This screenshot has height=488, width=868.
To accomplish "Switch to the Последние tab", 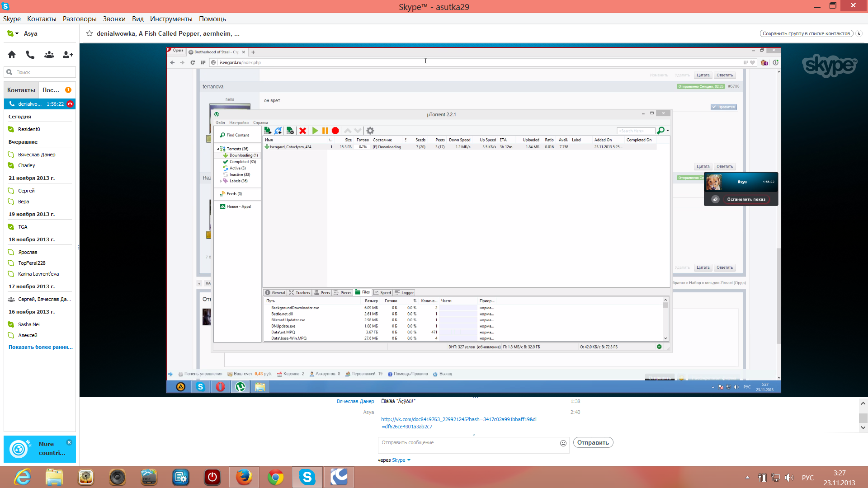I will coord(51,90).
